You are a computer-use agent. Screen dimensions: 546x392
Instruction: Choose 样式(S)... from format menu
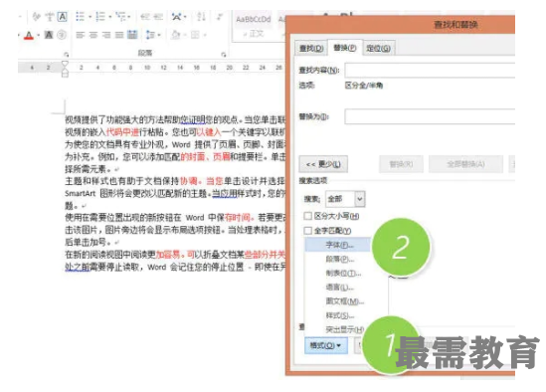(340, 315)
